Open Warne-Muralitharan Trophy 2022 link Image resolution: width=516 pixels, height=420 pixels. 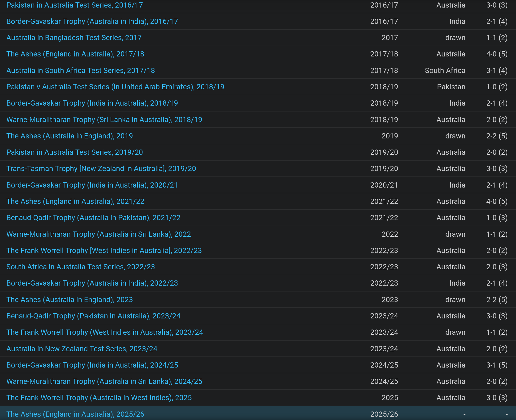coord(99,234)
